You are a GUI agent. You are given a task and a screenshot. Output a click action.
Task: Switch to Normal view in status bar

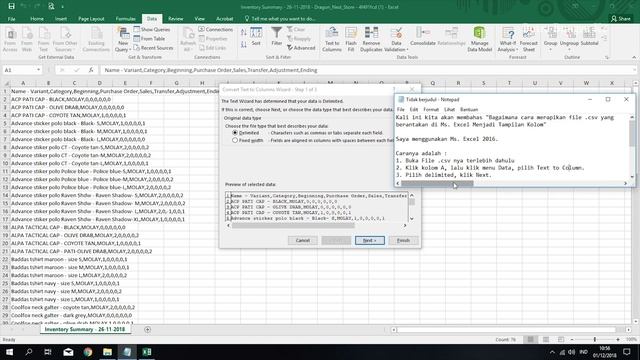point(530,340)
